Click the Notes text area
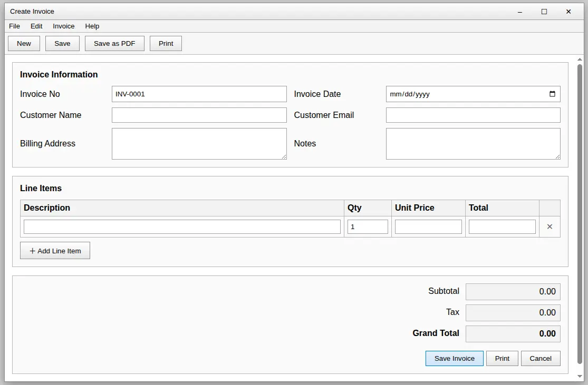Screen dimensions: 588x385 (x=473, y=143)
